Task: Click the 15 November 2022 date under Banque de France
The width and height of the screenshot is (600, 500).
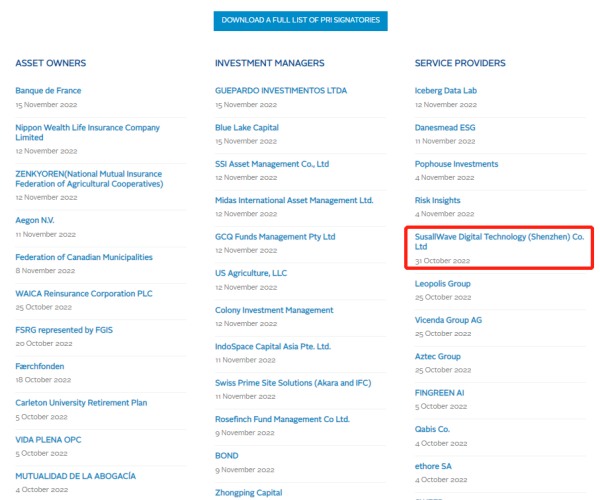Action: click(x=46, y=105)
